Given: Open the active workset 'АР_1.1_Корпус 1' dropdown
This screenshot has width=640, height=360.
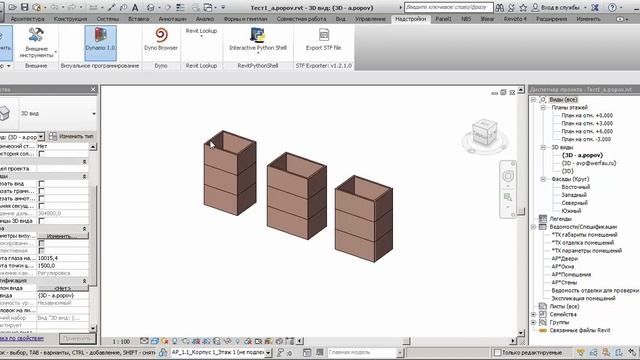Looking at the screenshot, I should (x=268, y=352).
